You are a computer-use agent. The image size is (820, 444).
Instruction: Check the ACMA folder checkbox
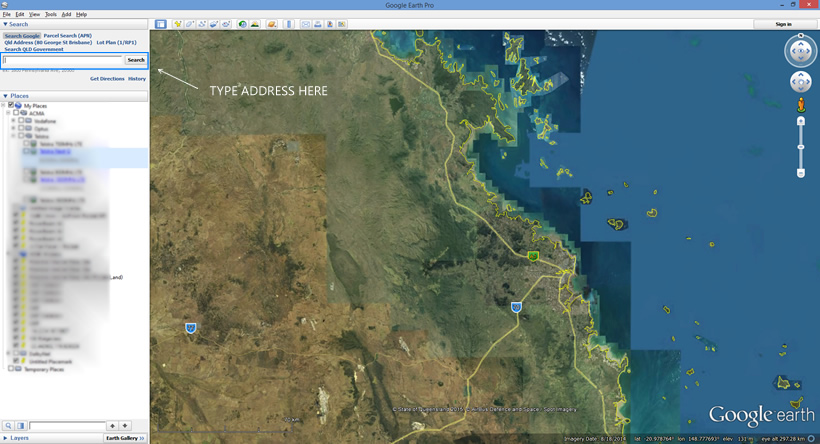pos(16,113)
